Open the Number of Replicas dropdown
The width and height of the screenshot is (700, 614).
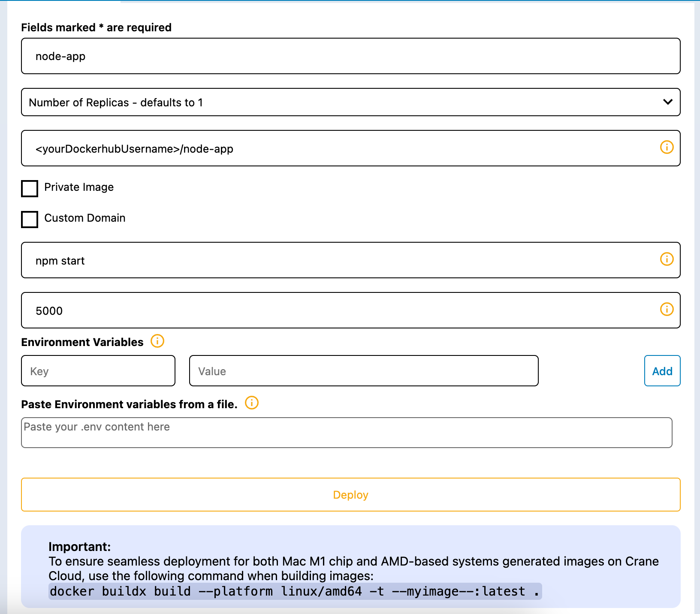(x=351, y=102)
